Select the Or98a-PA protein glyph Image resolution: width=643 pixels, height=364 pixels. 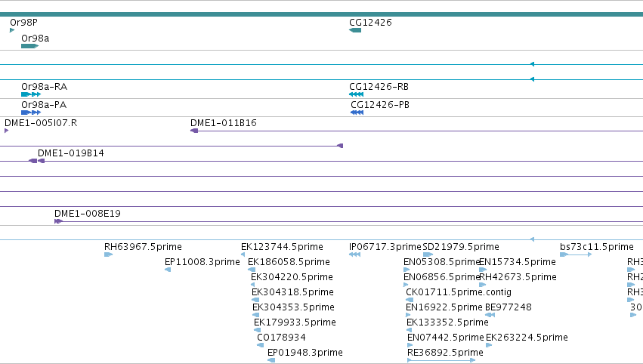31,113
